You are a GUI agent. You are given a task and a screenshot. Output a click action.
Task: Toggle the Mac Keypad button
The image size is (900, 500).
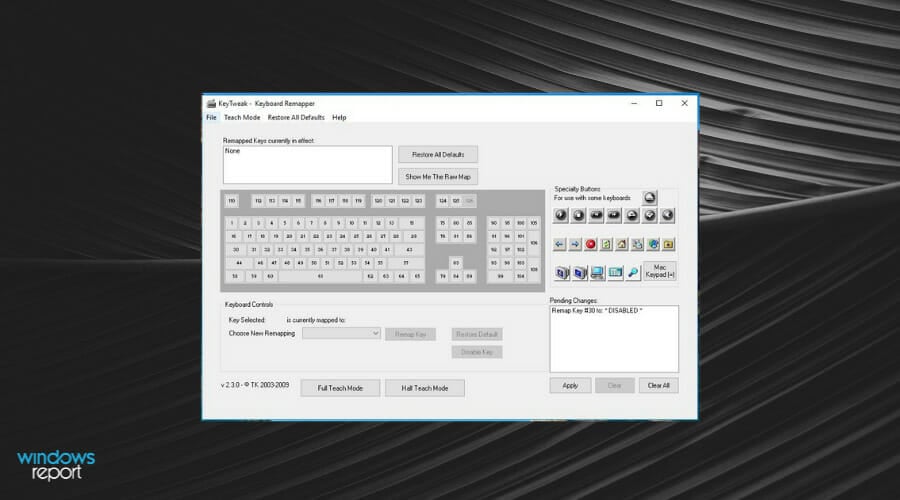[660, 271]
